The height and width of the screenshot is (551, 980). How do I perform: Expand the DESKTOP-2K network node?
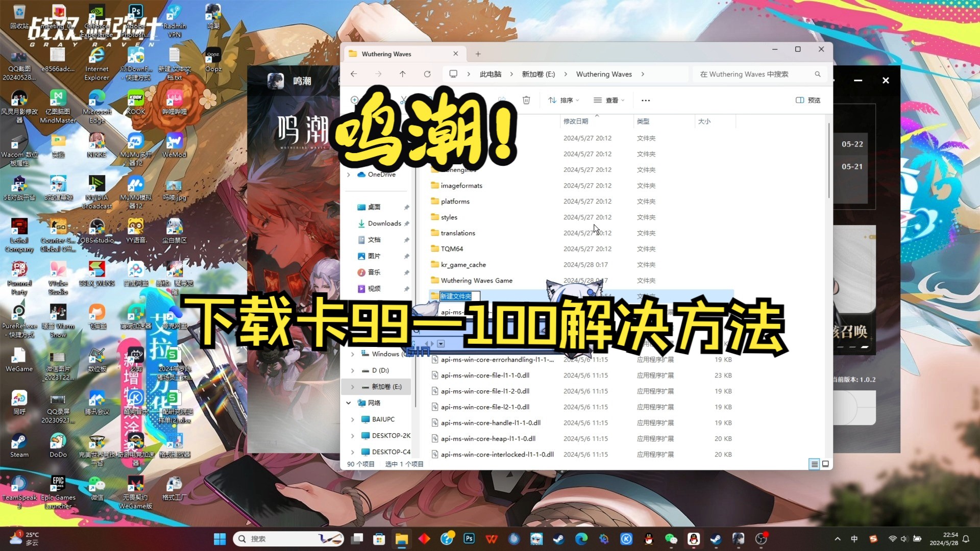pyautogui.click(x=352, y=436)
